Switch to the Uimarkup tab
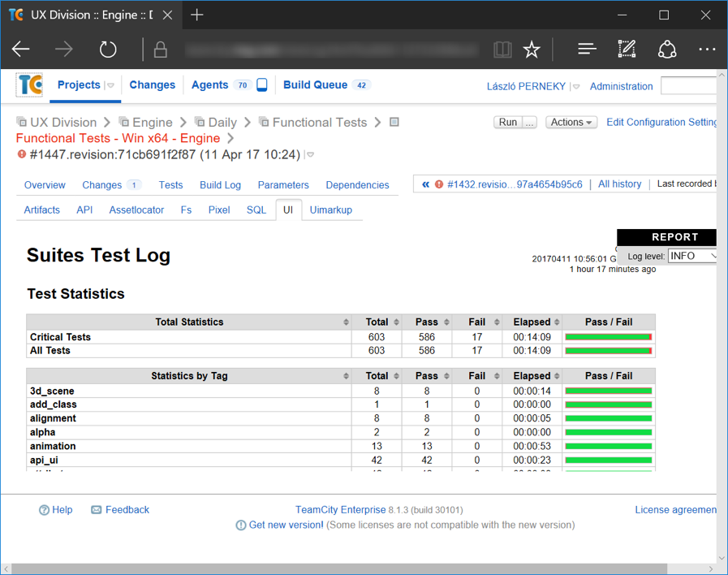Image resolution: width=728 pixels, height=575 pixels. tap(330, 210)
